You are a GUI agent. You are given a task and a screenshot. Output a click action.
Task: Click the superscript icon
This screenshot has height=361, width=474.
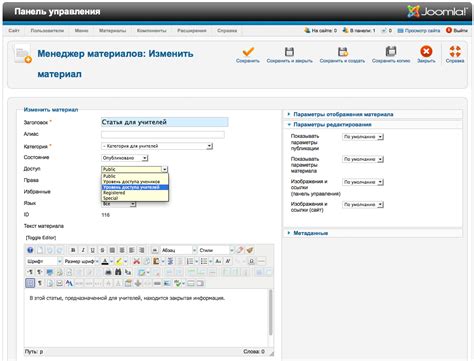pyautogui.click(x=228, y=261)
